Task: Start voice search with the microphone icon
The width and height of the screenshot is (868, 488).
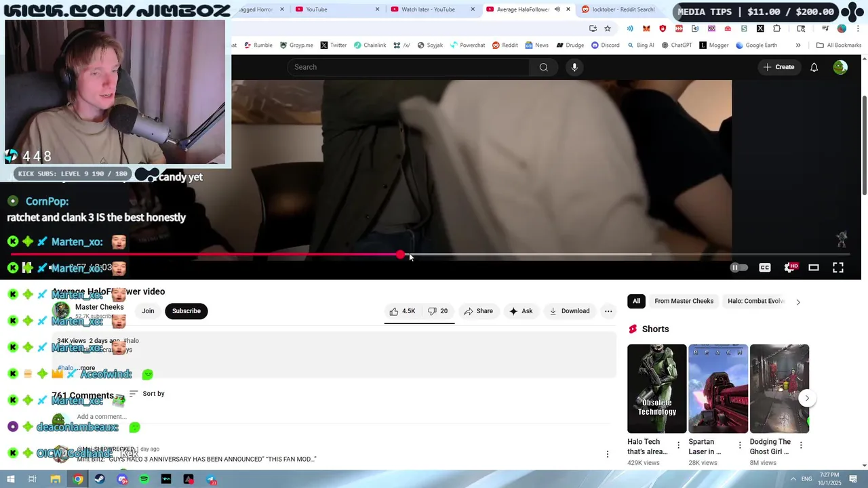Action: [574, 67]
